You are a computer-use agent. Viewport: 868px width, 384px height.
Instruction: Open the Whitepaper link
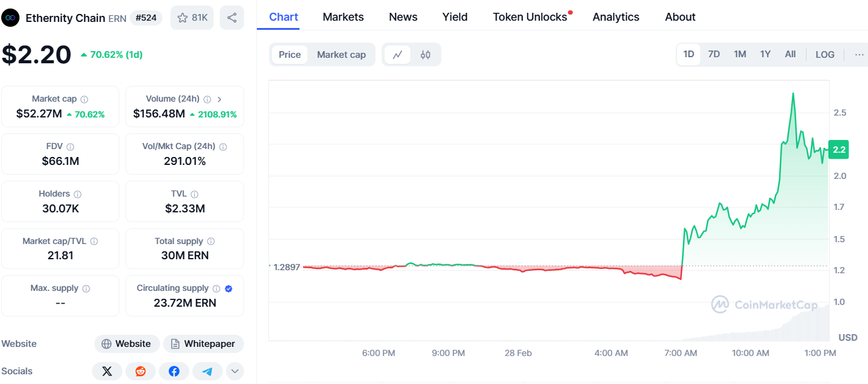(x=203, y=344)
